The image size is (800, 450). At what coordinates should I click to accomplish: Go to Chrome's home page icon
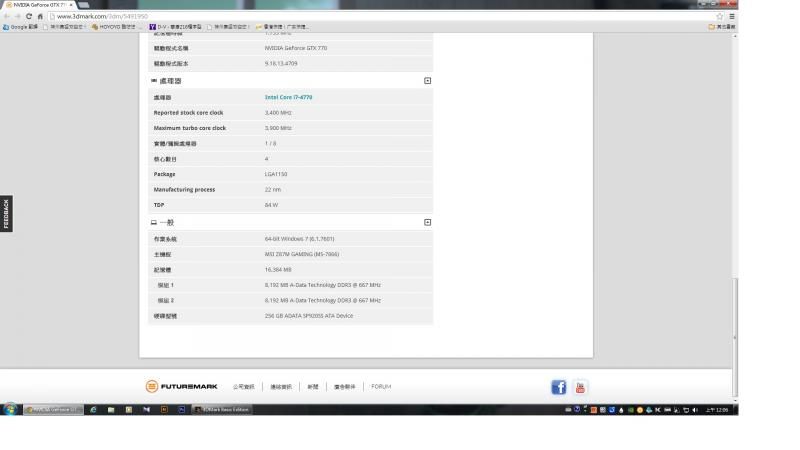(40, 16)
